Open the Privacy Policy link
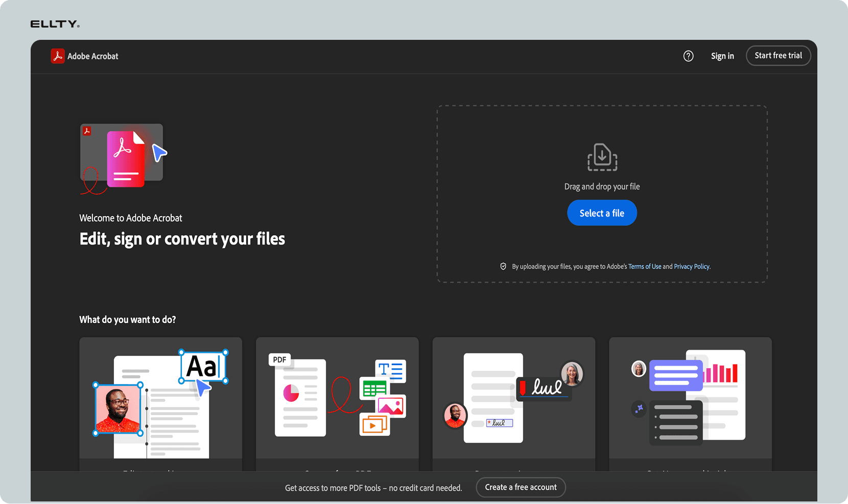 (692, 267)
